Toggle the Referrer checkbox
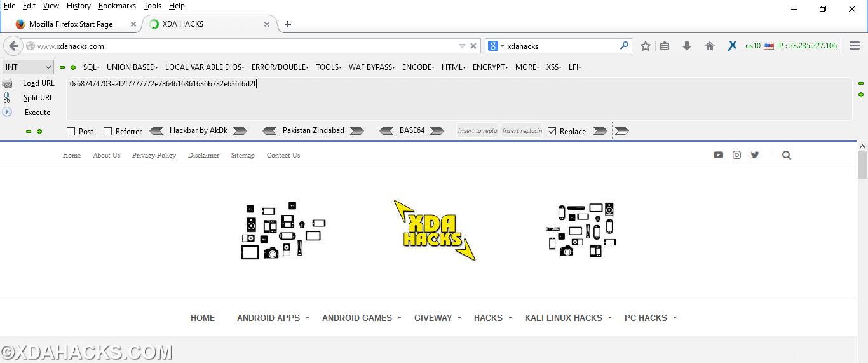 coord(107,131)
